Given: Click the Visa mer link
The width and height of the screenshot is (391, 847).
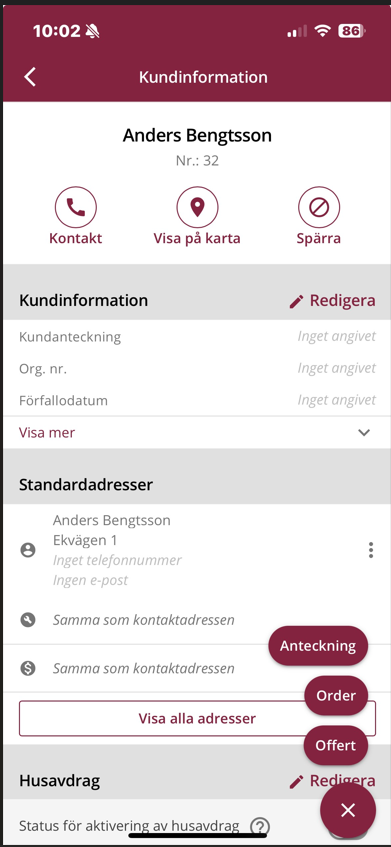Looking at the screenshot, I should (x=47, y=433).
